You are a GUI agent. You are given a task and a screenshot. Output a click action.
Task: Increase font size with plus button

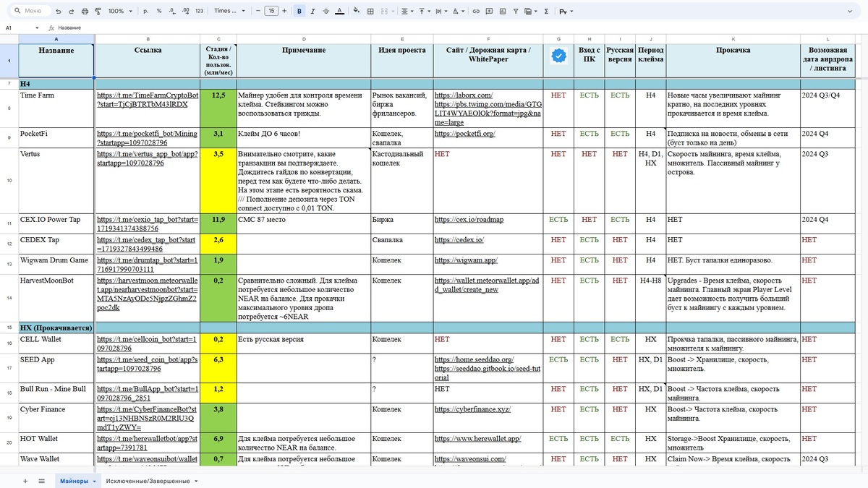coord(284,11)
